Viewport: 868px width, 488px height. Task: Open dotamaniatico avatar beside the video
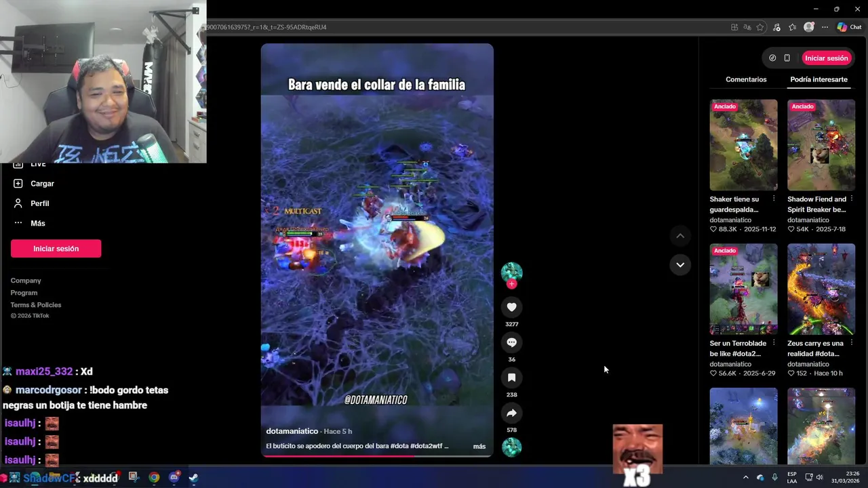pyautogui.click(x=511, y=272)
